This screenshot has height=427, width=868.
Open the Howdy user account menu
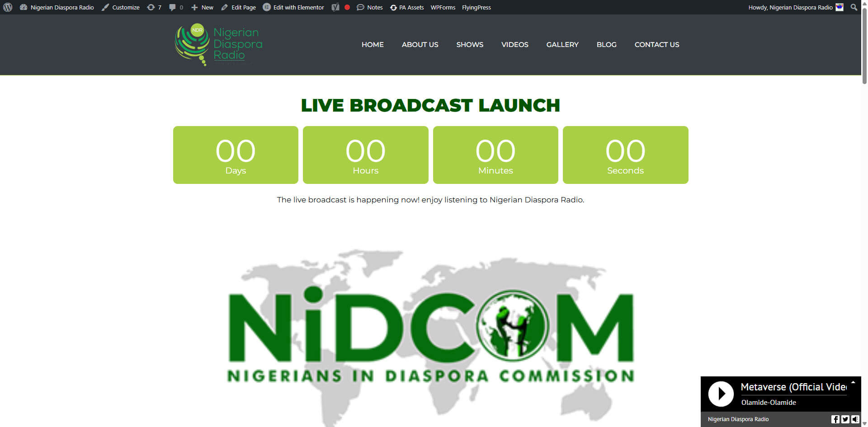796,7
